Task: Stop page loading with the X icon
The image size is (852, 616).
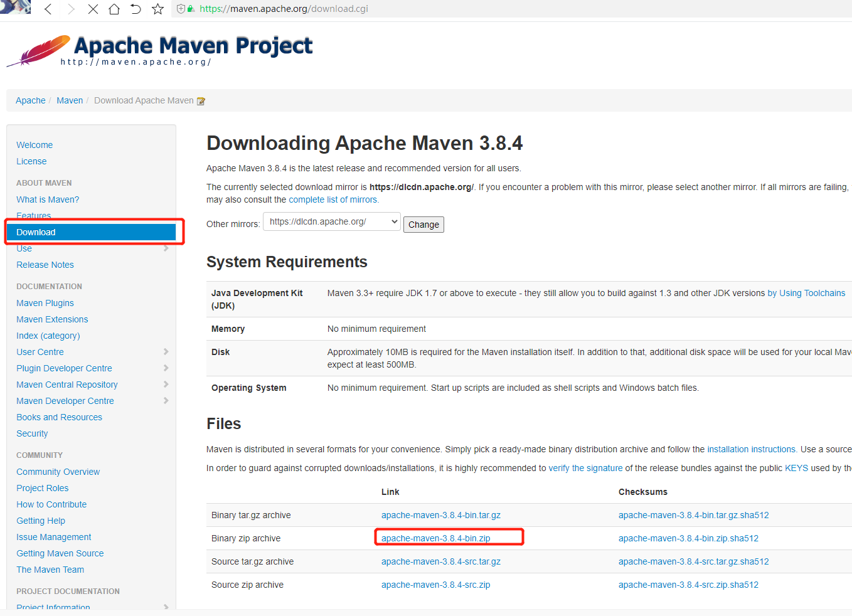Action: (x=93, y=9)
